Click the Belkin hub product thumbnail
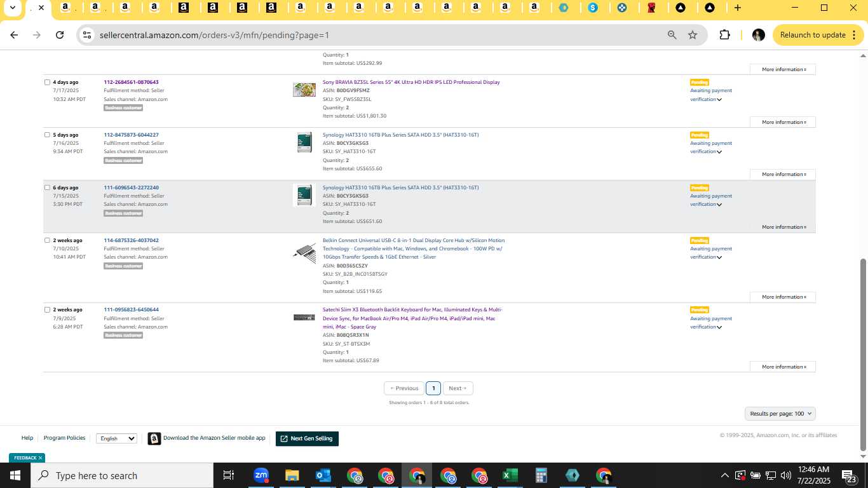 [304, 253]
